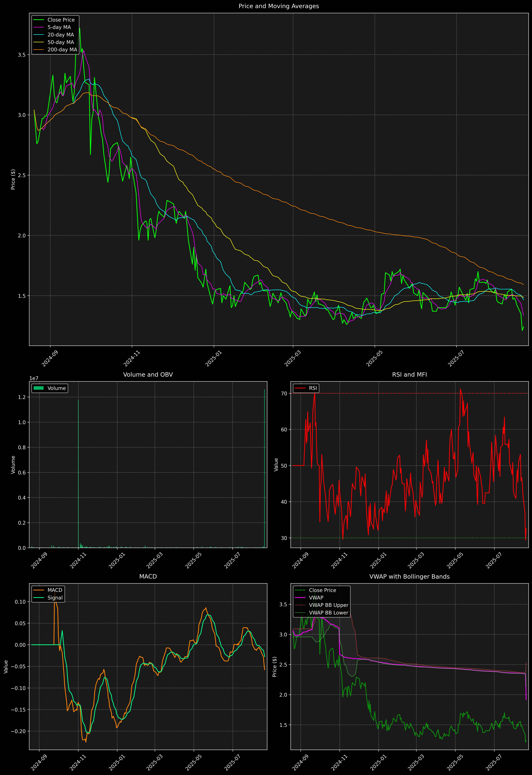Click the 70 label on the RSI axis
This screenshot has width=532, height=775.
(x=284, y=394)
